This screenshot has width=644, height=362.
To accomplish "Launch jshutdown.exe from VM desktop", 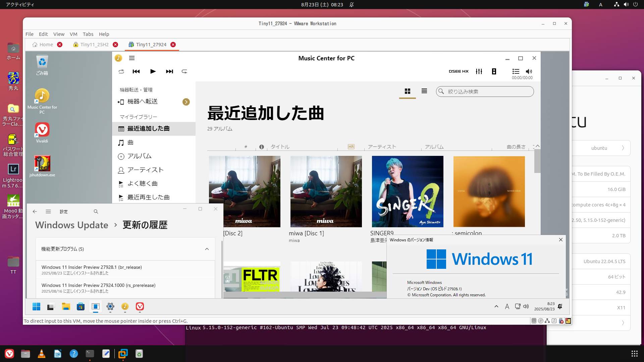I will [42, 166].
